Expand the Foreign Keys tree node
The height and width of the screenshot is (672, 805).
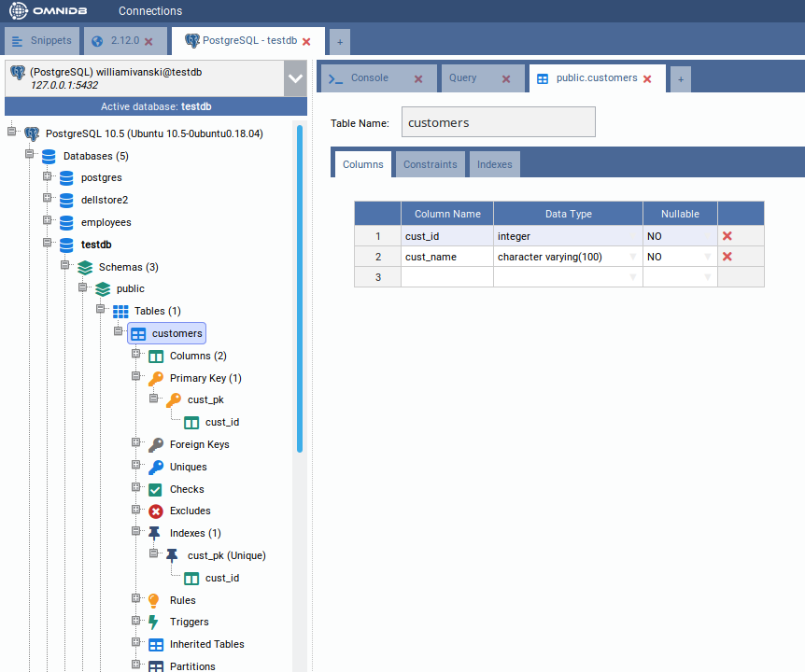136,444
